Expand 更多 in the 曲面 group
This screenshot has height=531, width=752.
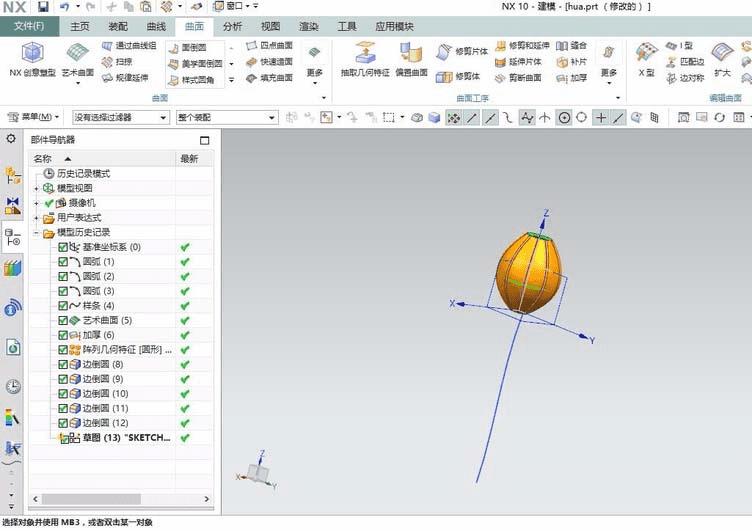pyautogui.click(x=315, y=65)
